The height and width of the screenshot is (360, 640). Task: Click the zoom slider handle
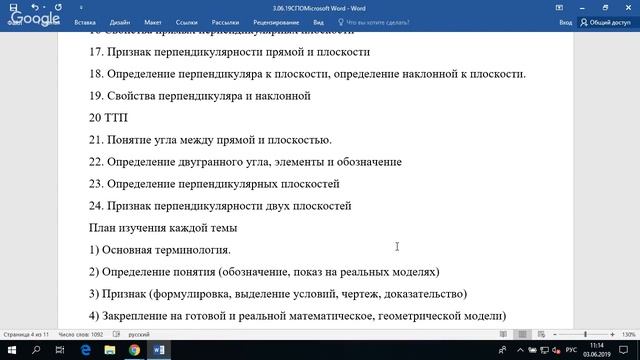[x=585, y=334]
